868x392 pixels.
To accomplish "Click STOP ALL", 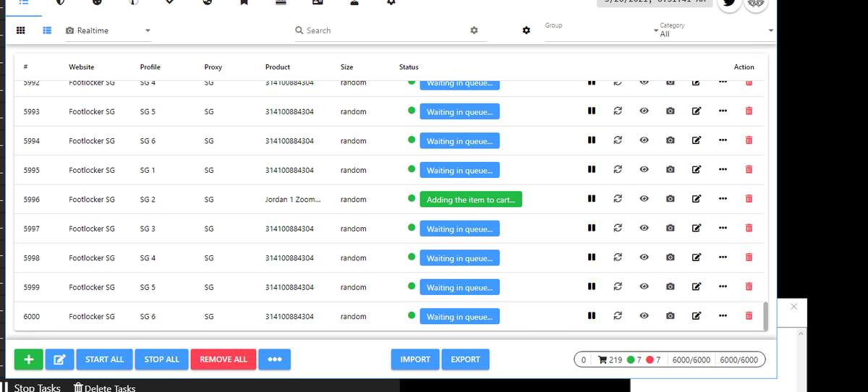I will (161, 359).
